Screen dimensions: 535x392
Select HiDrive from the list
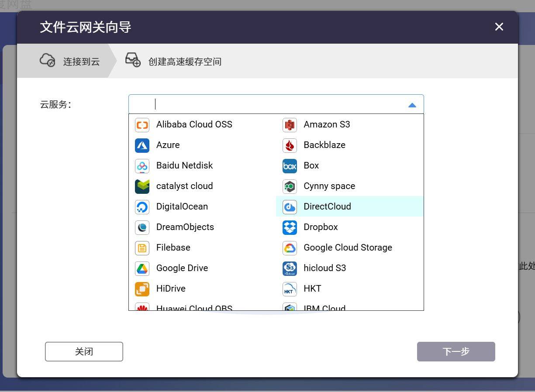(x=202, y=289)
